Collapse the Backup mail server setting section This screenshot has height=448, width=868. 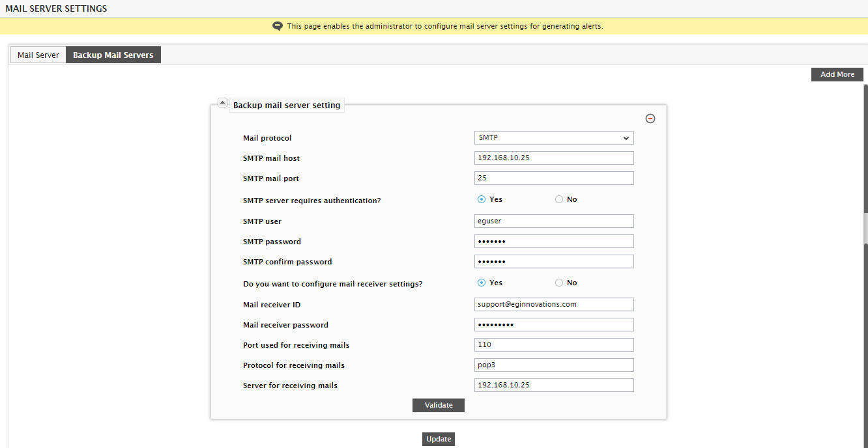coord(222,103)
